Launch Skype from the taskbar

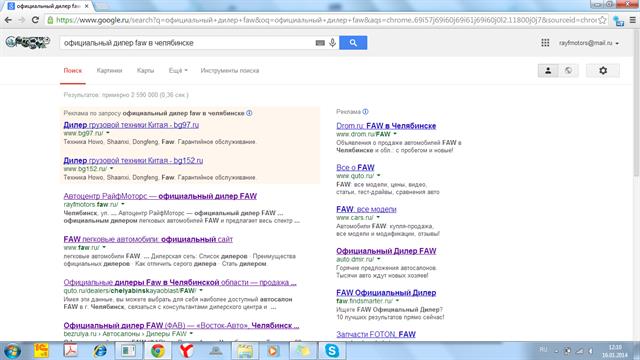(331, 351)
